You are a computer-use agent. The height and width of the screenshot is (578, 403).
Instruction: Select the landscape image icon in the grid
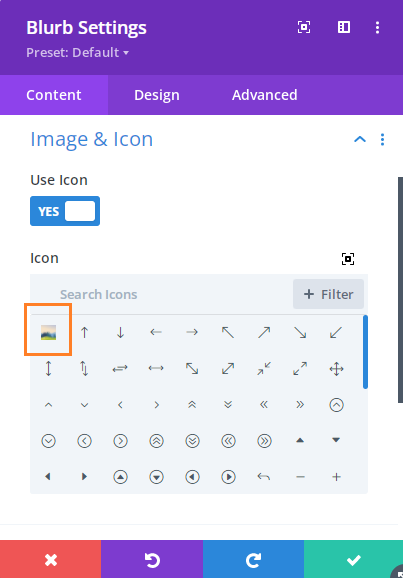click(48, 332)
